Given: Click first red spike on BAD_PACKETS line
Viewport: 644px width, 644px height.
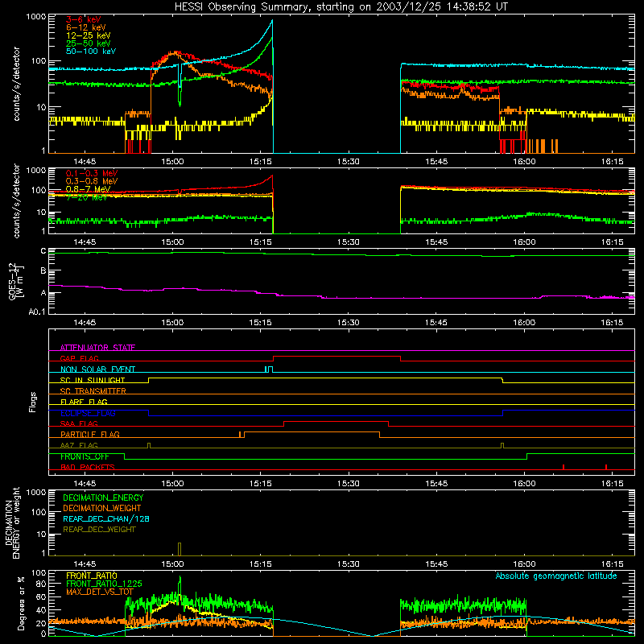Looking at the screenshot, I should point(563,467).
